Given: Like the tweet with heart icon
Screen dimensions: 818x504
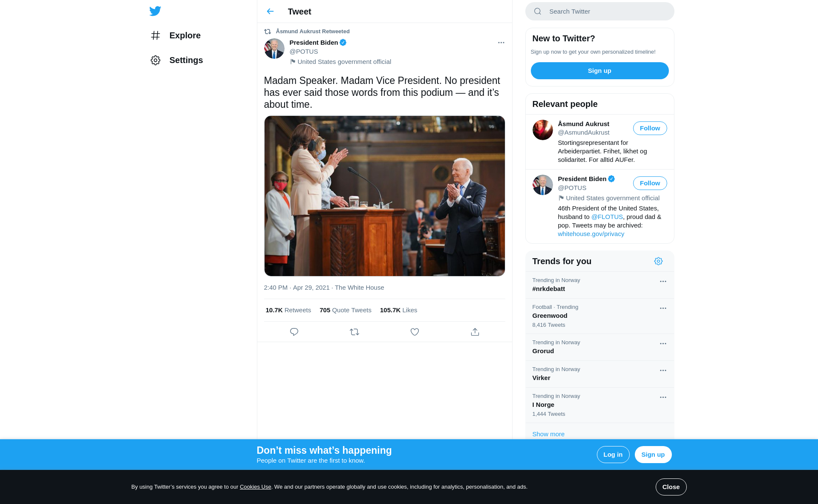Looking at the screenshot, I should (415, 332).
